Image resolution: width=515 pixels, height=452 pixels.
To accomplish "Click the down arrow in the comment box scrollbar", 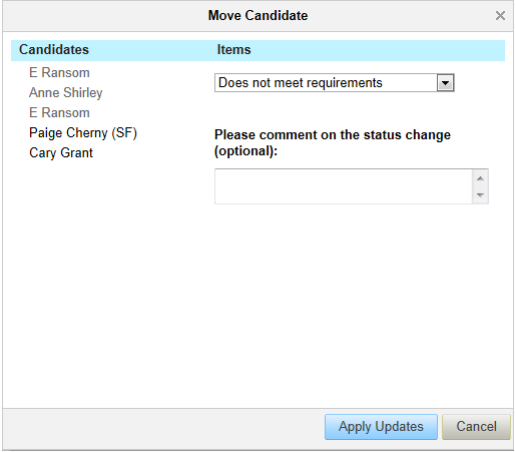I will [480, 195].
